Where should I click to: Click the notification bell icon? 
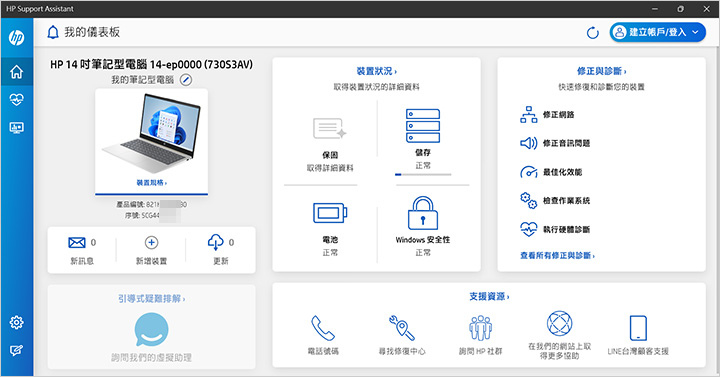tap(53, 32)
